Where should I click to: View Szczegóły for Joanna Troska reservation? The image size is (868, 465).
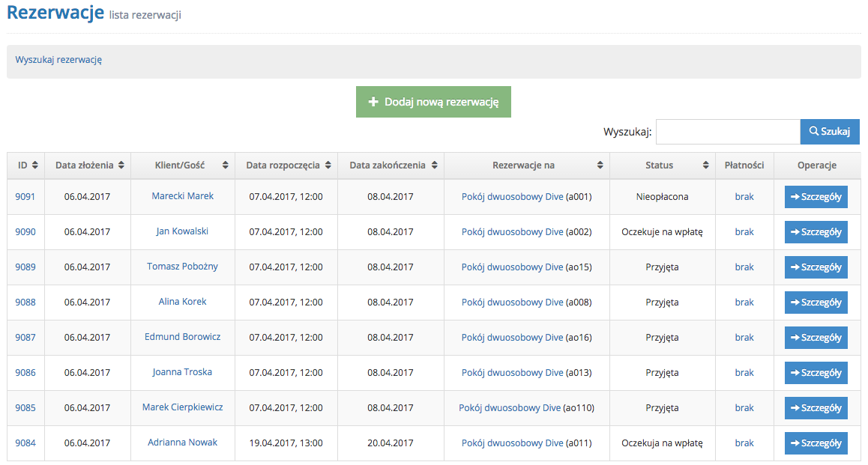816,373
